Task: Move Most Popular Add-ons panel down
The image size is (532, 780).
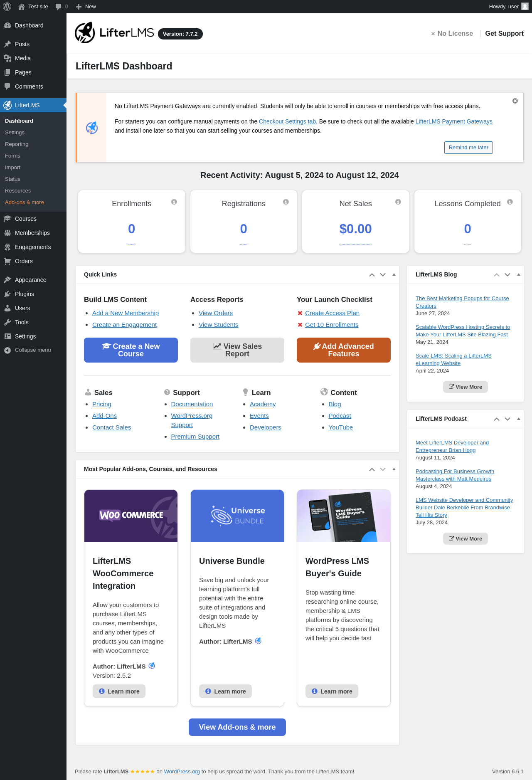Action: click(383, 469)
